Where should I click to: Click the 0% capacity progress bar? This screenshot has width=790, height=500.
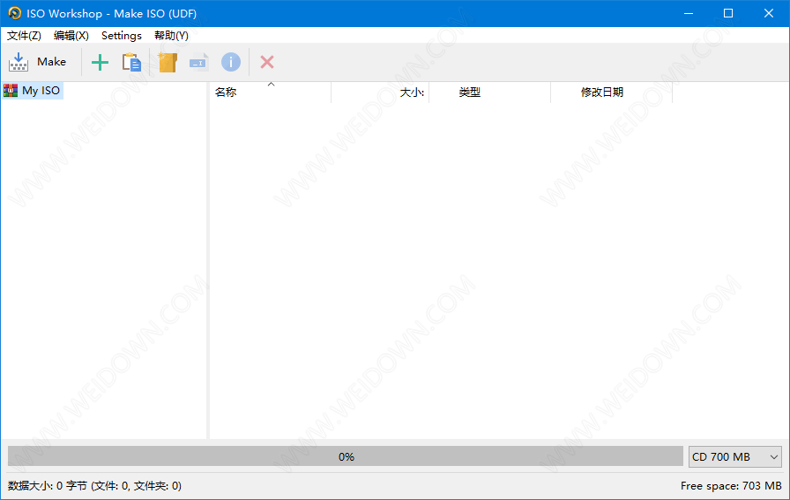coord(346,457)
